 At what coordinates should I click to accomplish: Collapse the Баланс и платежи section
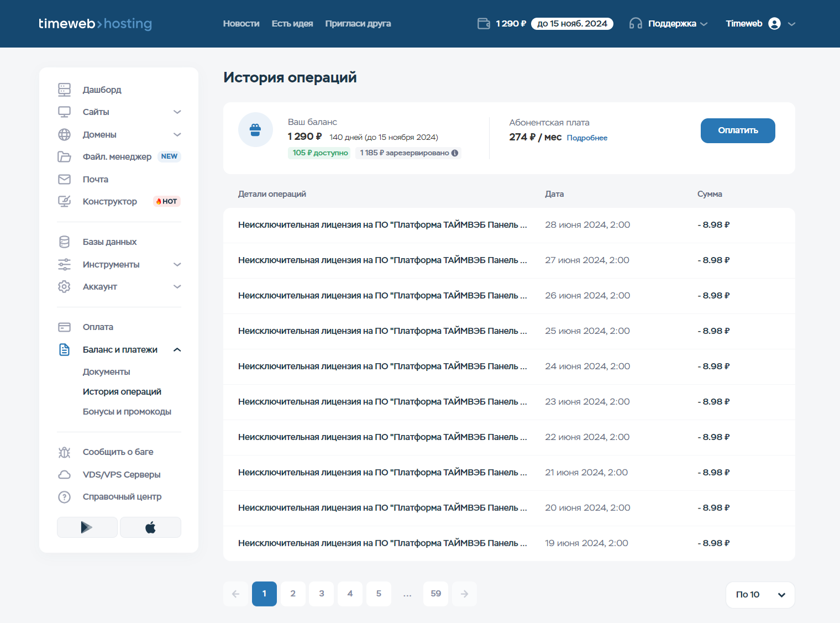point(177,350)
